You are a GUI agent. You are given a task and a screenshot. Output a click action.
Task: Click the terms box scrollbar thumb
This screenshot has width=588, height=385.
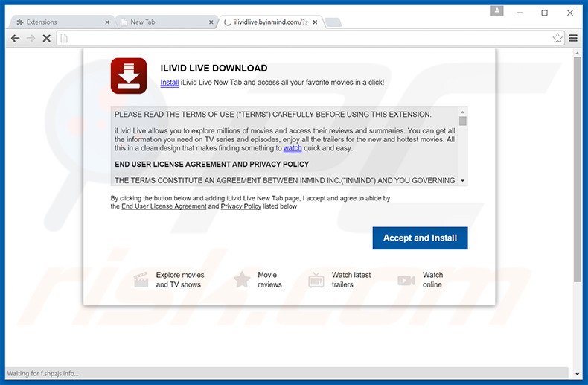tap(463, 121)
